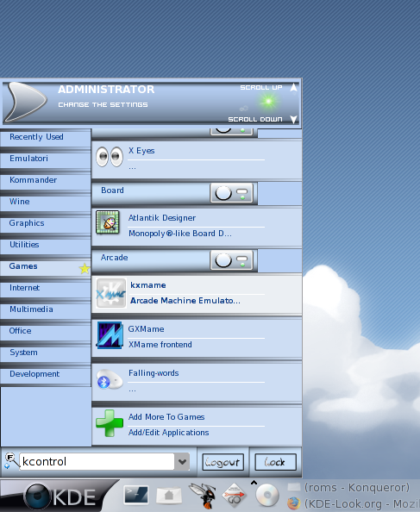Screen dimensions: 420x512
Task: Click the green plus Add More icon
Action: pyautogui.click(x=110, y=423)
